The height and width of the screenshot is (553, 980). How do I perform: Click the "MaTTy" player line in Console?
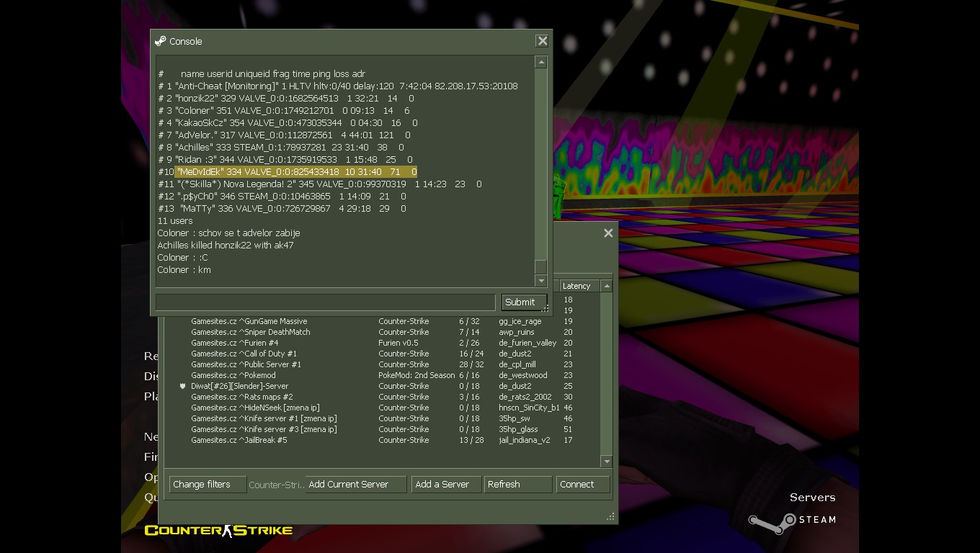282,208
